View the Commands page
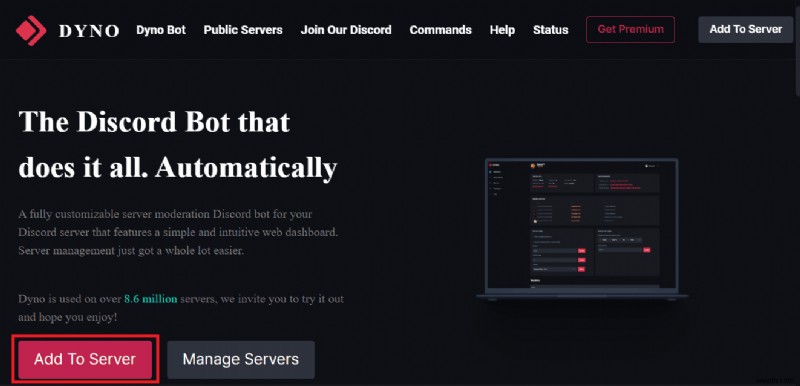 pos(440,30)
